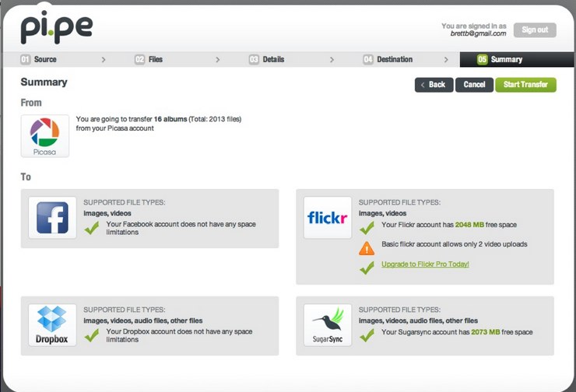Viewport: 576px width, 392px height.
Task: Click the Summary heading
Action: click(44, 82)
